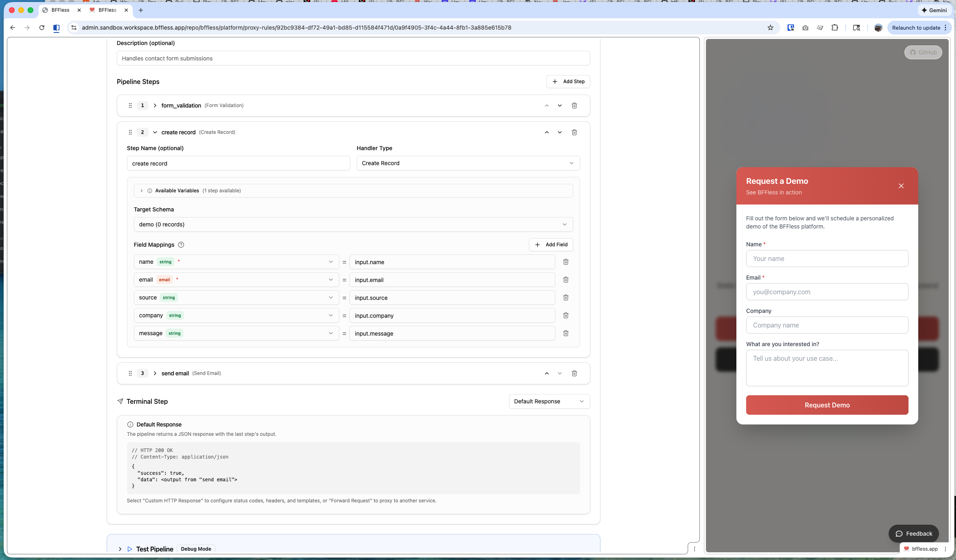Delete the input.message field mapping
This screenshot has width=956, height=560.
coord(565,333)
